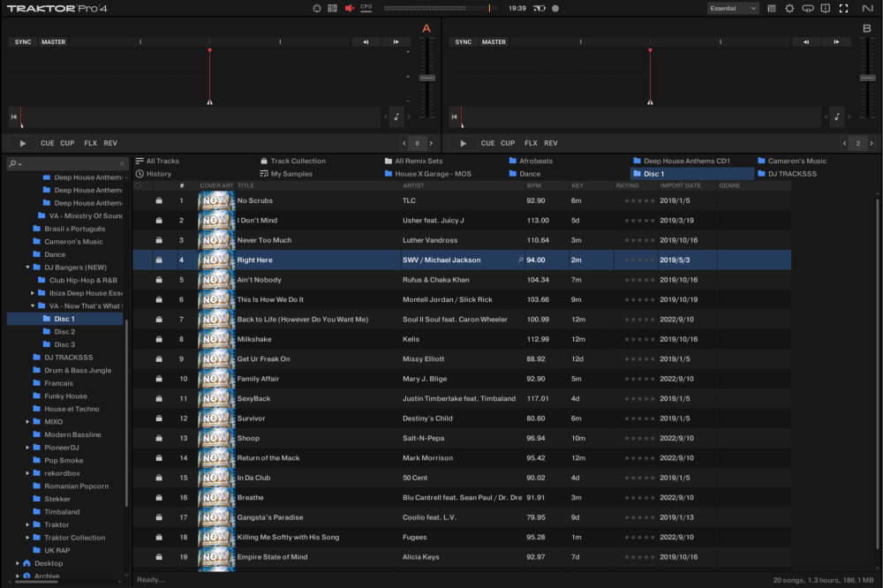Click tempo bend up arrow on Deck A
This screenshot has width=883, height=588.
(396, 41)
